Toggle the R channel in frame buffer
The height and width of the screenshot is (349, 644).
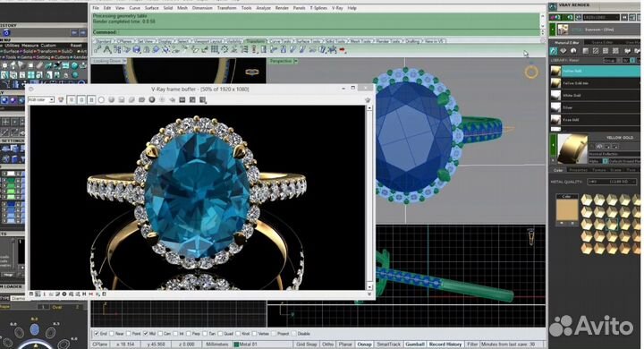tap(72, 100)
